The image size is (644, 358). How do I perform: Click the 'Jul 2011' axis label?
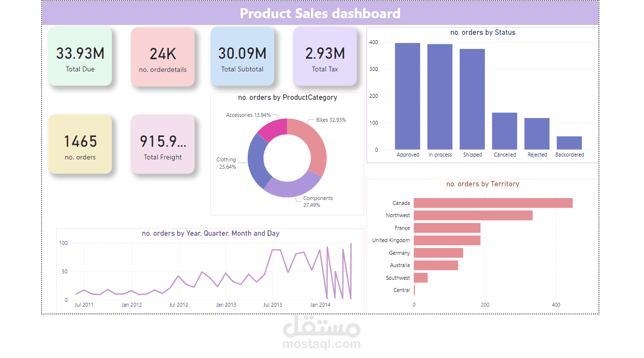[x=84, y=305]
